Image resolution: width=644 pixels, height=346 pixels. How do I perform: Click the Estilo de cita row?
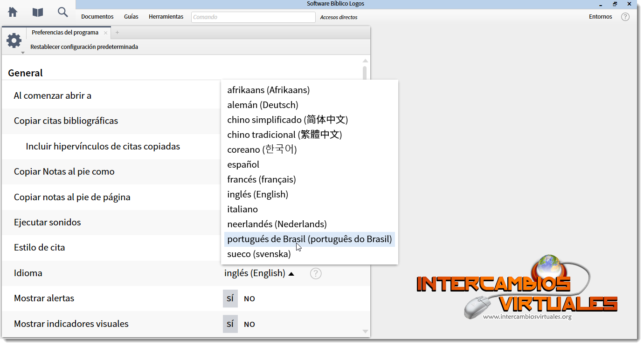point(112,248)
